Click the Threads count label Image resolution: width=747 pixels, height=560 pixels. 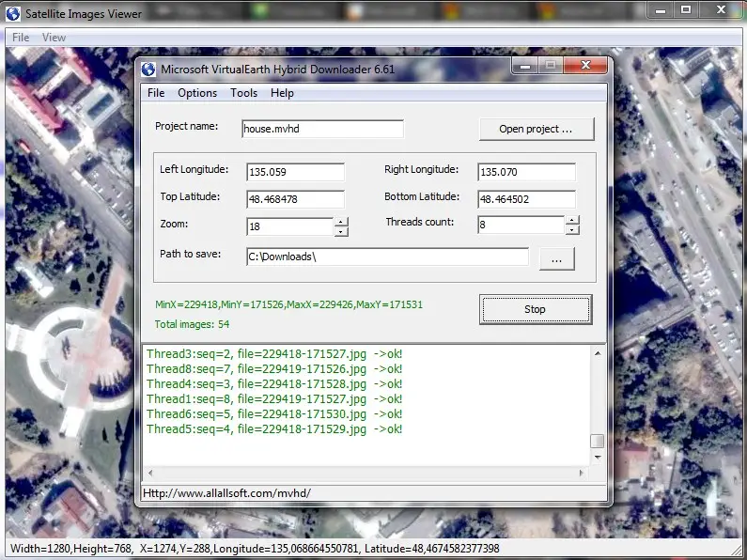(420, 222)
